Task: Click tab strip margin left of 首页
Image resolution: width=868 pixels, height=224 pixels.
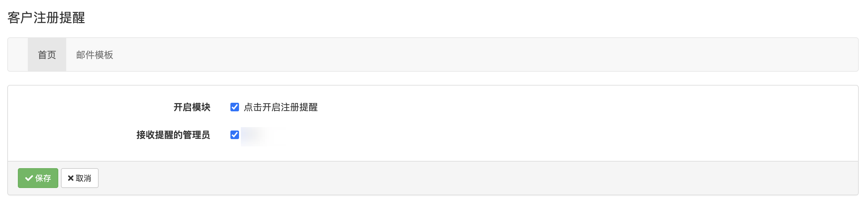Action: coord(18,55)
